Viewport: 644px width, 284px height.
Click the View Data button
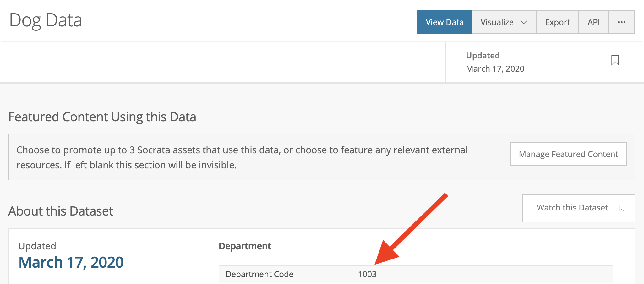point(444,22)
